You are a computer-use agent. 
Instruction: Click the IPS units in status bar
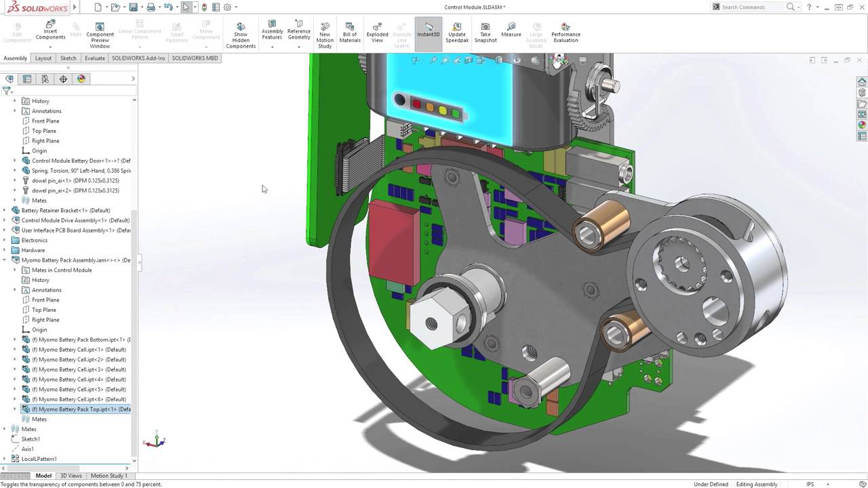coord(810,485)
